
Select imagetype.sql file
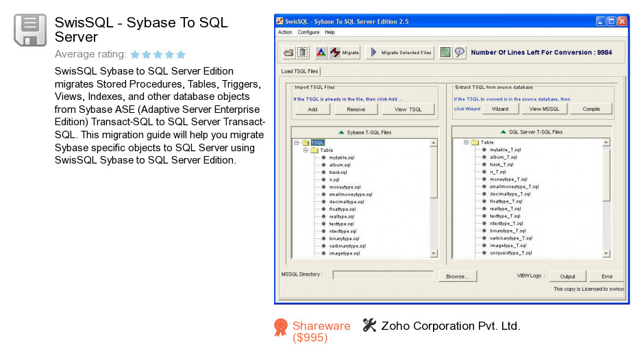345,254
